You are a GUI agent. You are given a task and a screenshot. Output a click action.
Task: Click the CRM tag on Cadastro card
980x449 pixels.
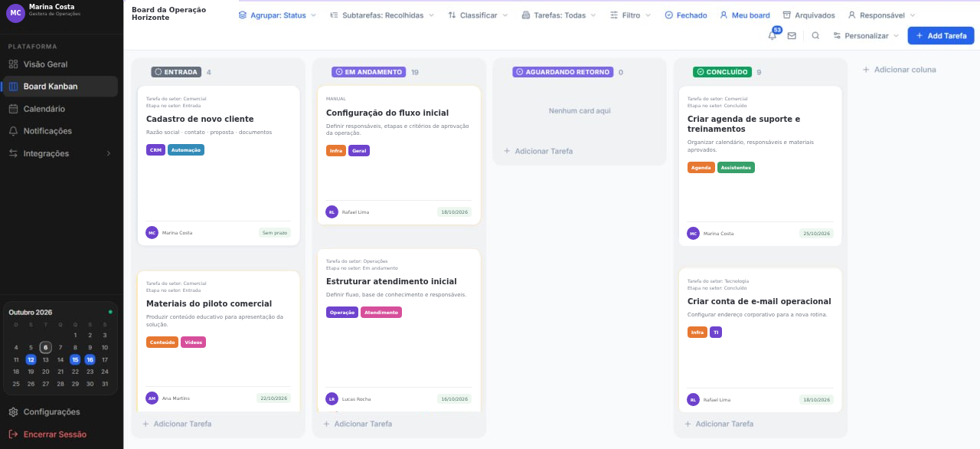(x=155, y=150)
